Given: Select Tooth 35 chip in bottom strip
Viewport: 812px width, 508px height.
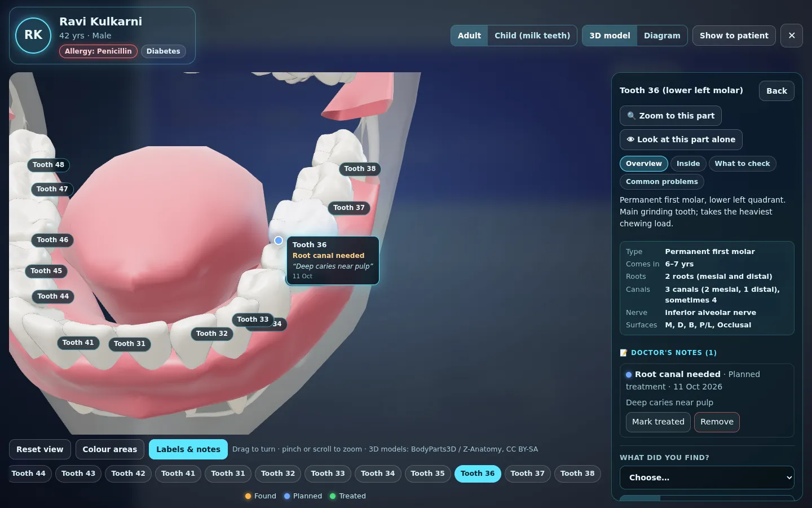Looking at the screenshot, I should 427,474.
